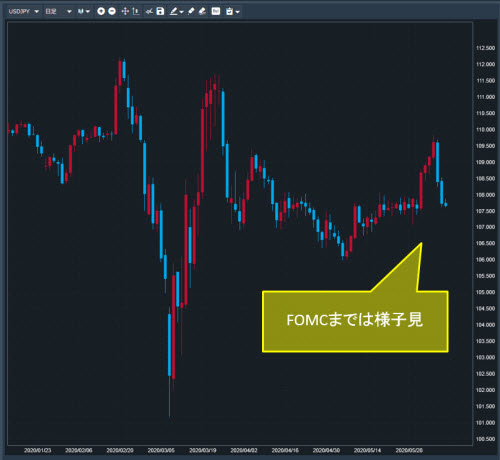
Task: Expand the pencil tool options arrow
Action: coord(182,12)
